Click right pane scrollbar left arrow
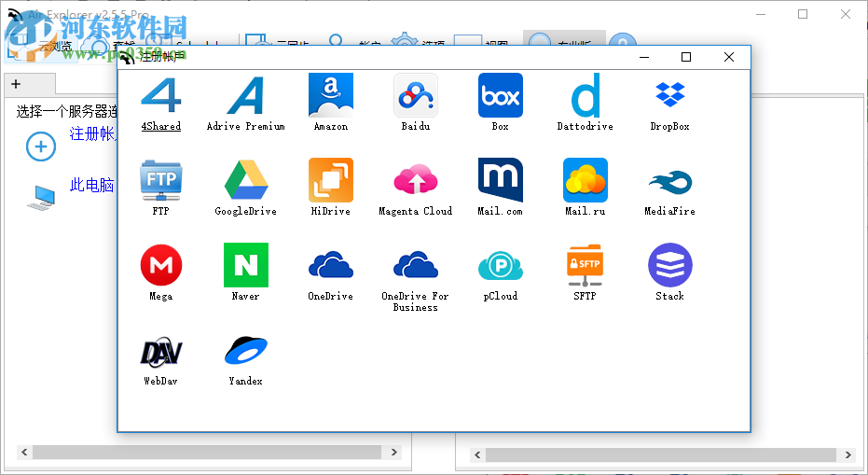 [477, 455]
